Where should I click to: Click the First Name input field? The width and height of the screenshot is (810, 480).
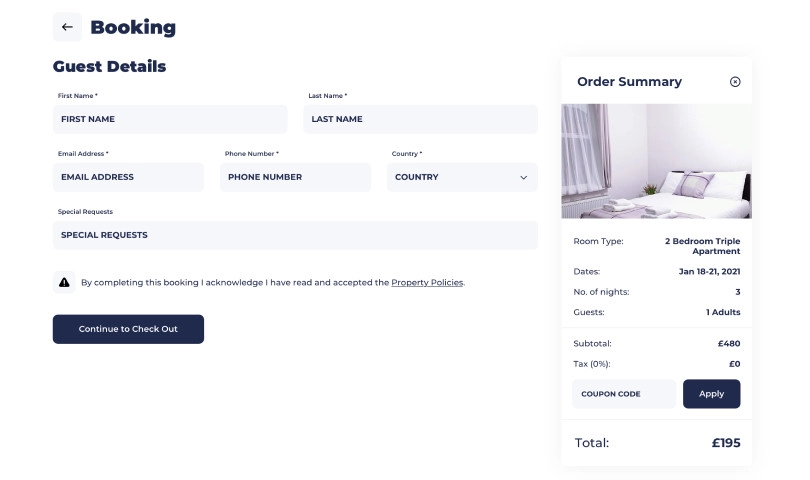[170, 119]
